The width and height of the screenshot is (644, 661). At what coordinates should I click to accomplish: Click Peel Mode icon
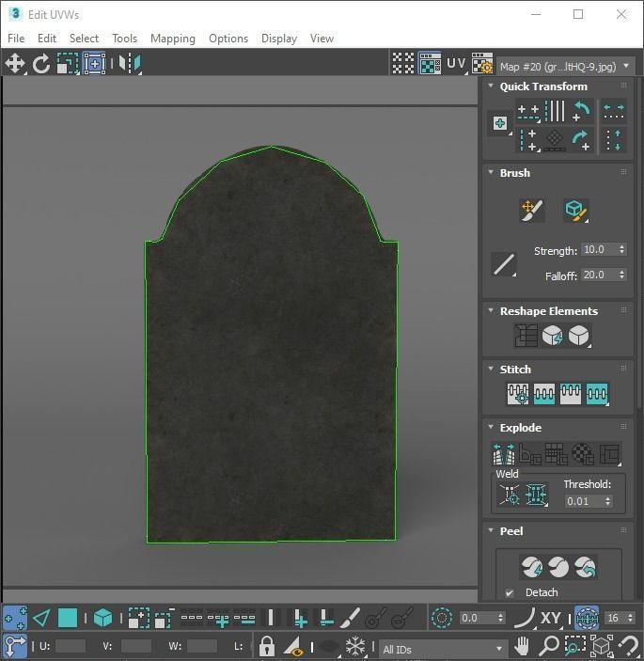pos(558,567)
